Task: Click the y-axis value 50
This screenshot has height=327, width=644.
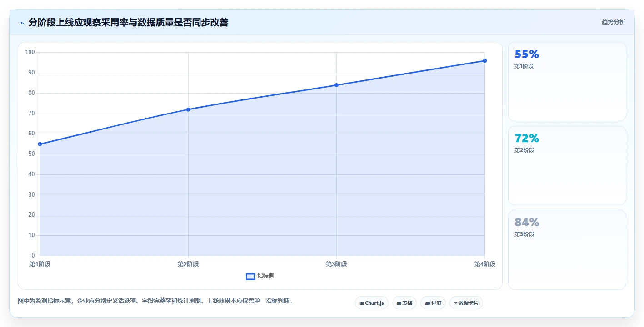Action: pyautogui.click(x=31, y=154)
